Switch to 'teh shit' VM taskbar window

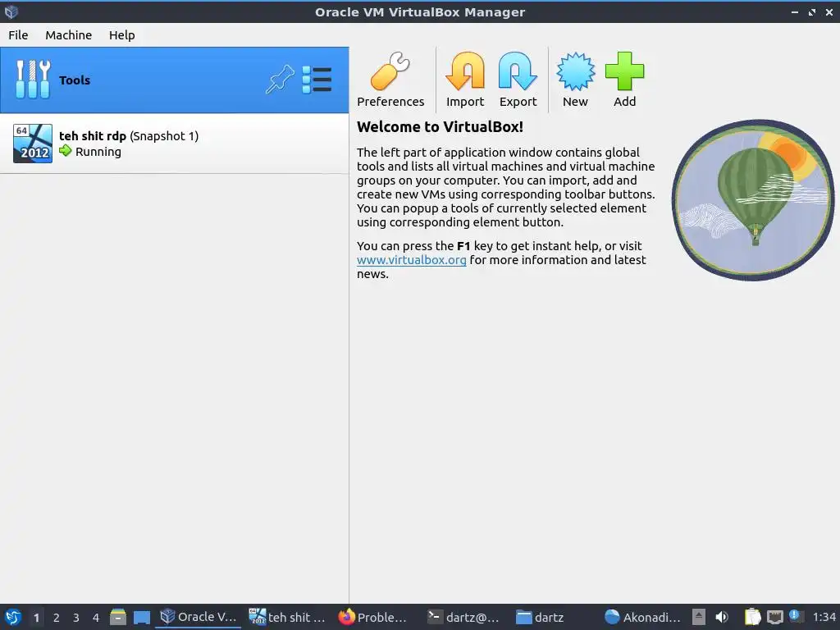pyautogui.click(x=288, y=617)
